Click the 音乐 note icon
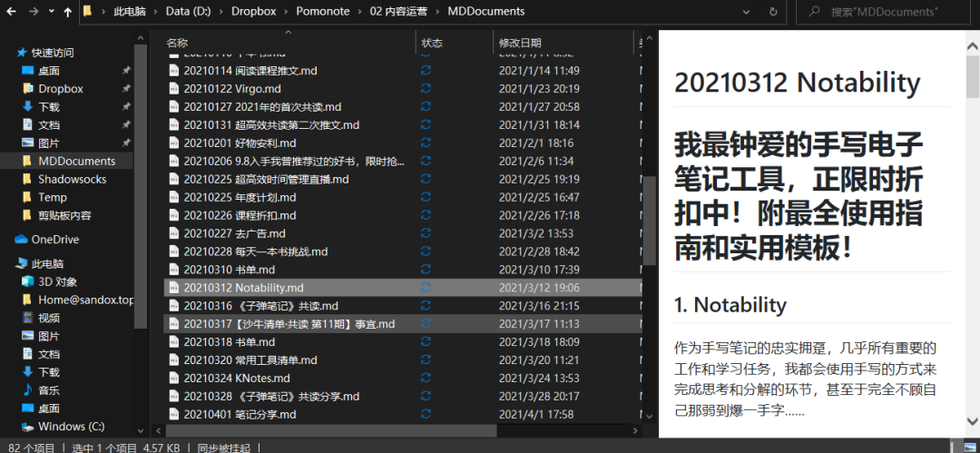The width and height of the screenshot is (980, 453). (27, 390)
